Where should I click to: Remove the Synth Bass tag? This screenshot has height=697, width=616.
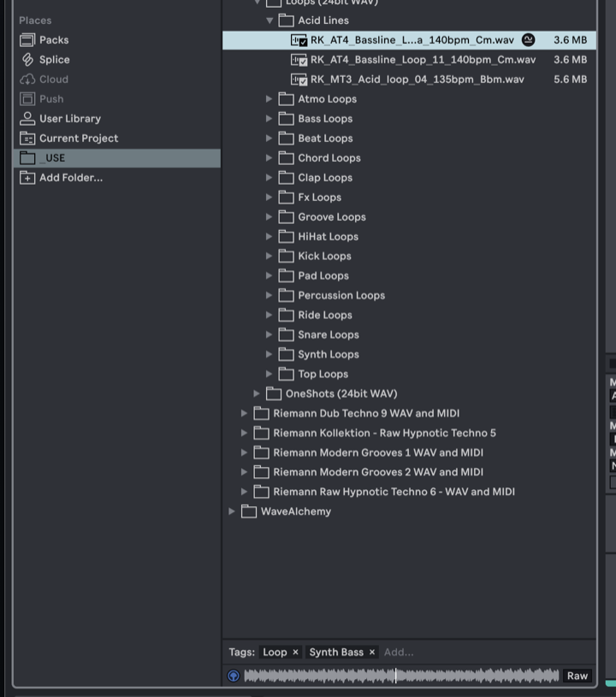pyautogui.click(x=372, y=653)
